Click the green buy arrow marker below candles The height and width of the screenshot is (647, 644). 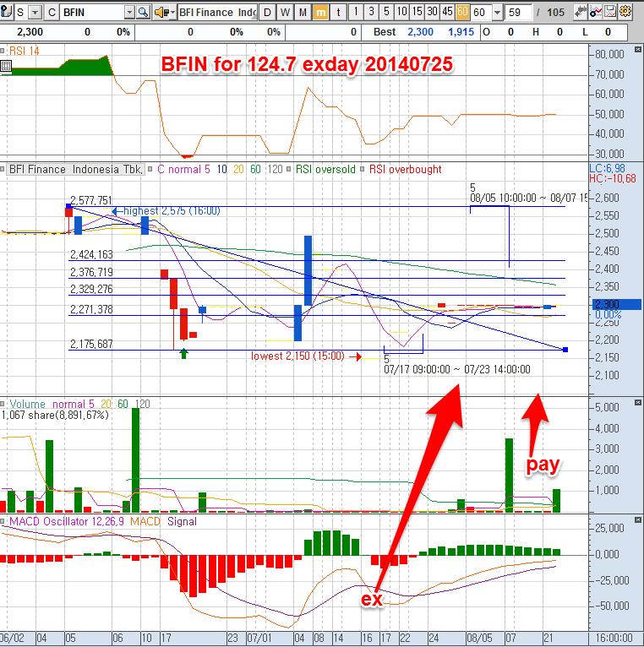click(184, 354)
